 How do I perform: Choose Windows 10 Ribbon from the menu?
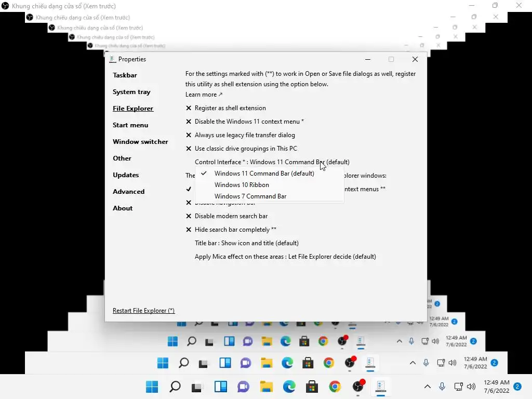tap(270, 185)
